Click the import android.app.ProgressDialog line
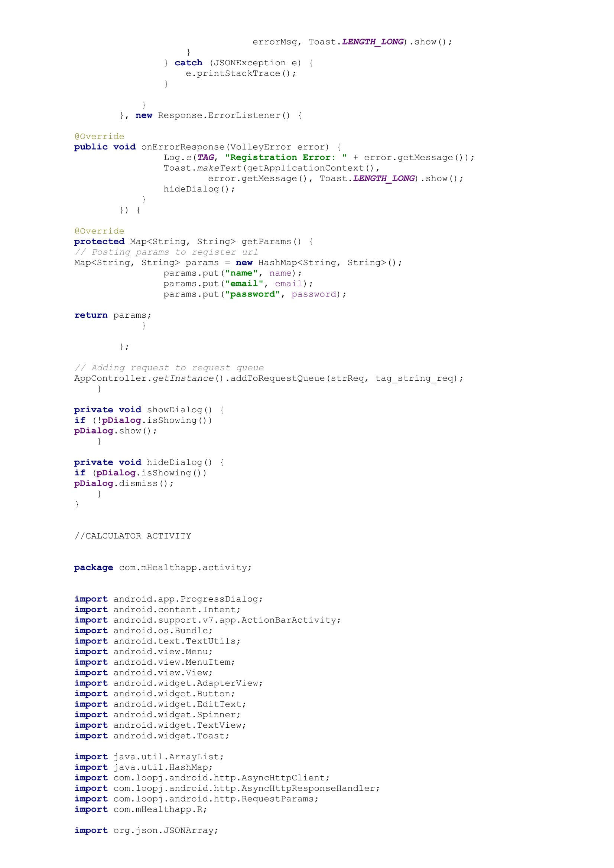 click(168, 599)
